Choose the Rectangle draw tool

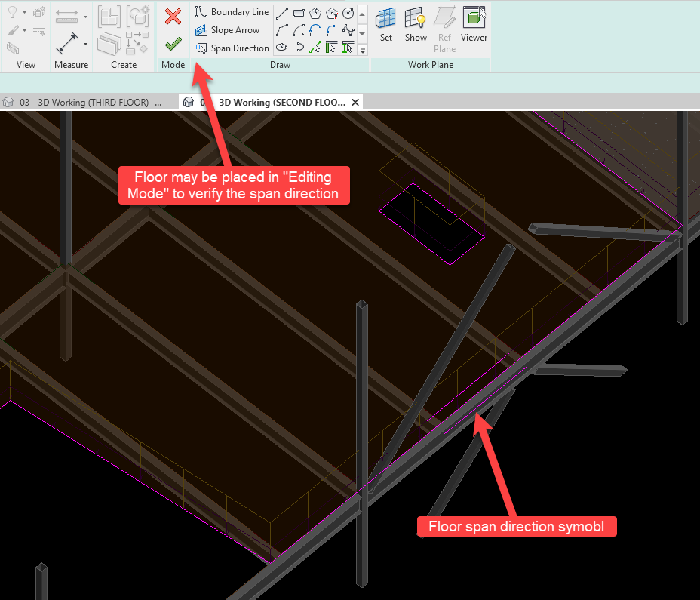(299, 13)
